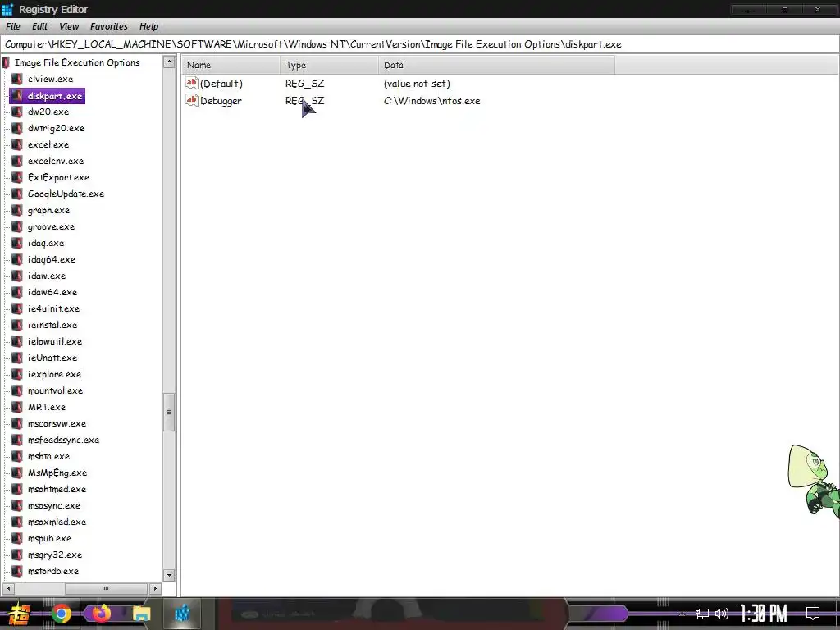The height and width of the screenshot is (630, 840).
Task: Click the taskbar clock showing 1:30 PM
Action: (764, 614)
